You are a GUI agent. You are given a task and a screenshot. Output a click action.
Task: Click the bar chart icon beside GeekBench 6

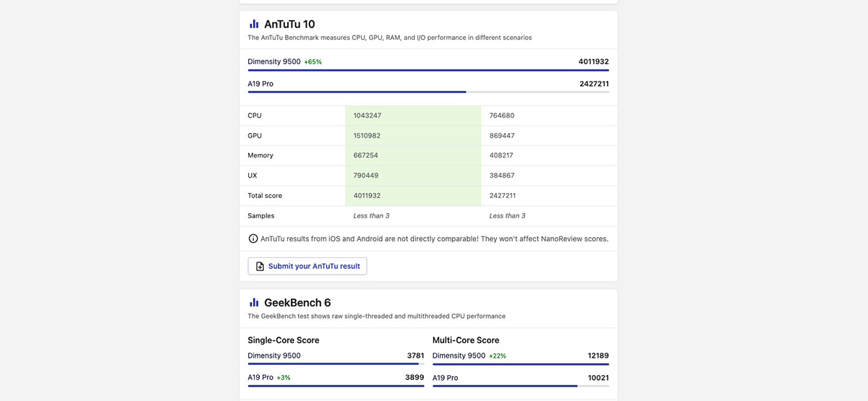click(254, 303)
